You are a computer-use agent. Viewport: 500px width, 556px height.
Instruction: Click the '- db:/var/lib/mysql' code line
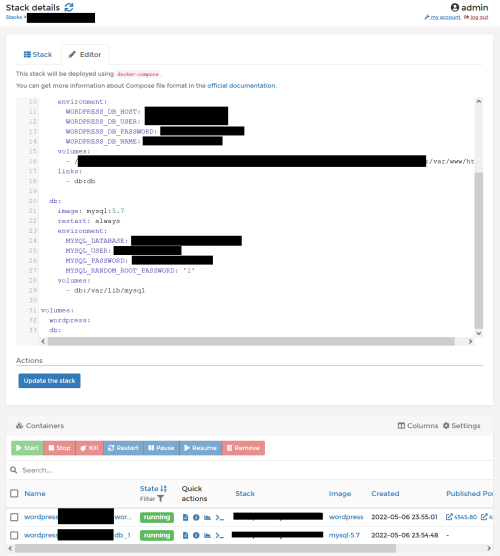[x=105, y=290]
